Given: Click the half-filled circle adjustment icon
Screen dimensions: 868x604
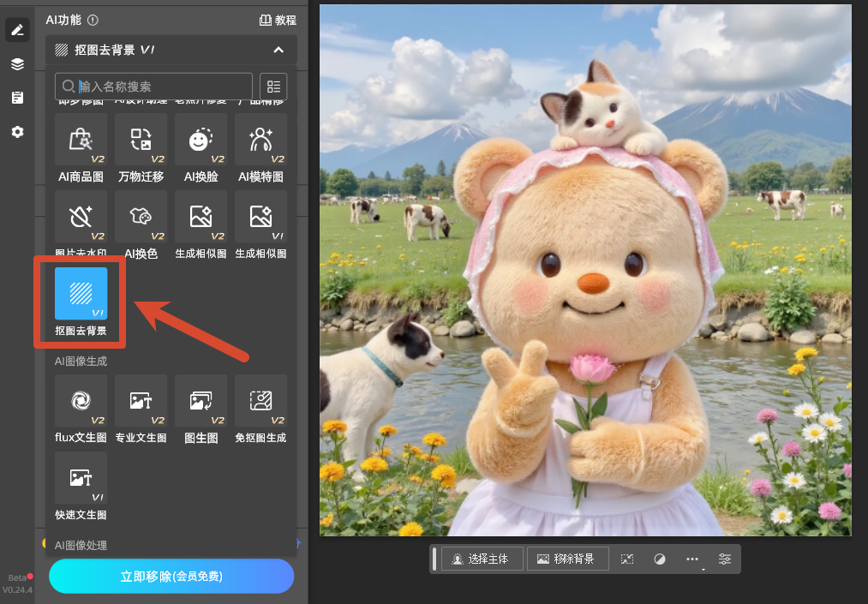Looking at the screenshot, I should click(659, 559).
